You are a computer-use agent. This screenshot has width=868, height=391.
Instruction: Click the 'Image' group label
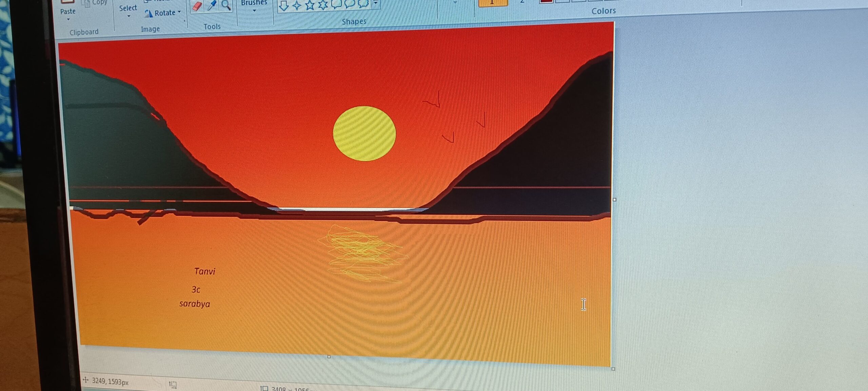tap(150, 29)
